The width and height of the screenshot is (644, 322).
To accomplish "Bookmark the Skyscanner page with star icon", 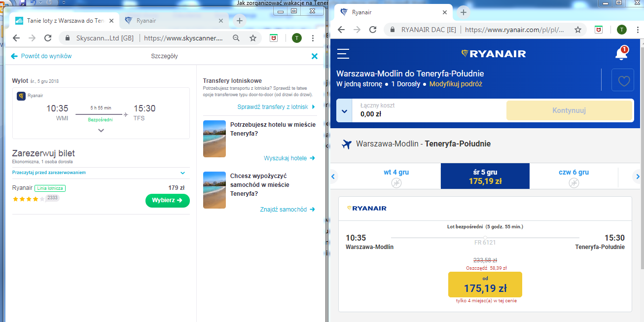I will point(253,38).
